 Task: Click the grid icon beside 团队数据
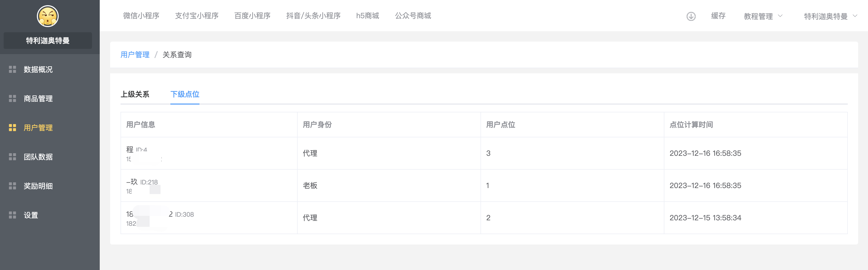[x=12, y=157]
